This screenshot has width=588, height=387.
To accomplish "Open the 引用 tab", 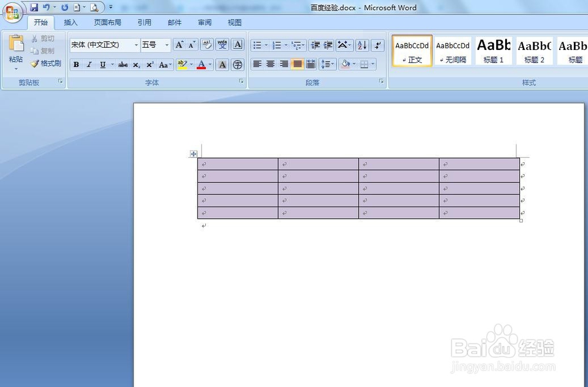I will (x=145, y=22).
